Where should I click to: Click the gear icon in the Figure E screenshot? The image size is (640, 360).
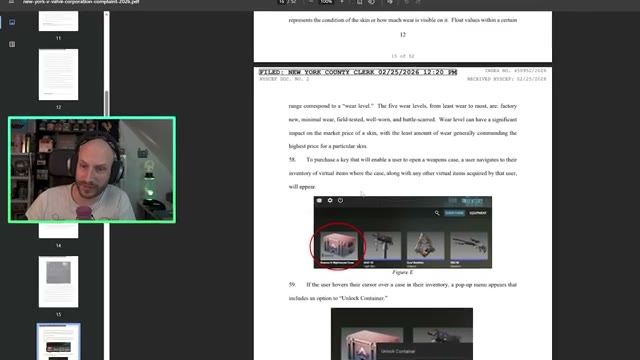tap(330, 200)
